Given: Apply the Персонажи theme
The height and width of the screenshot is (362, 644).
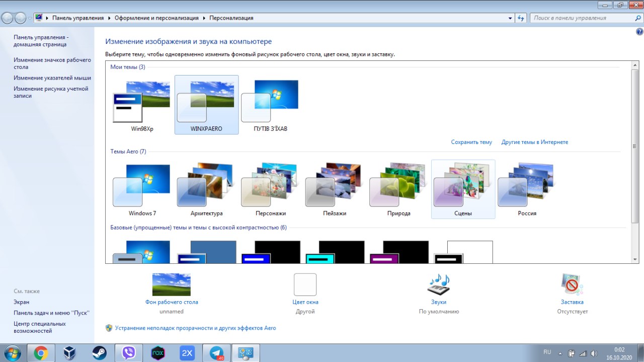Looking at the screenshot, I should (x=271, y=189).
